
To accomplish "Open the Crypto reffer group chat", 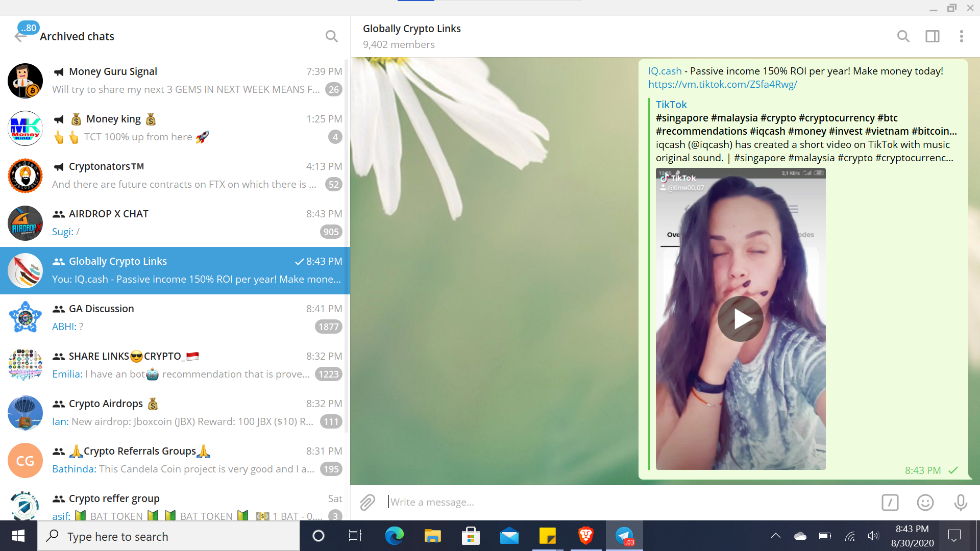I will pyautogui.click(x=175, y=503).
